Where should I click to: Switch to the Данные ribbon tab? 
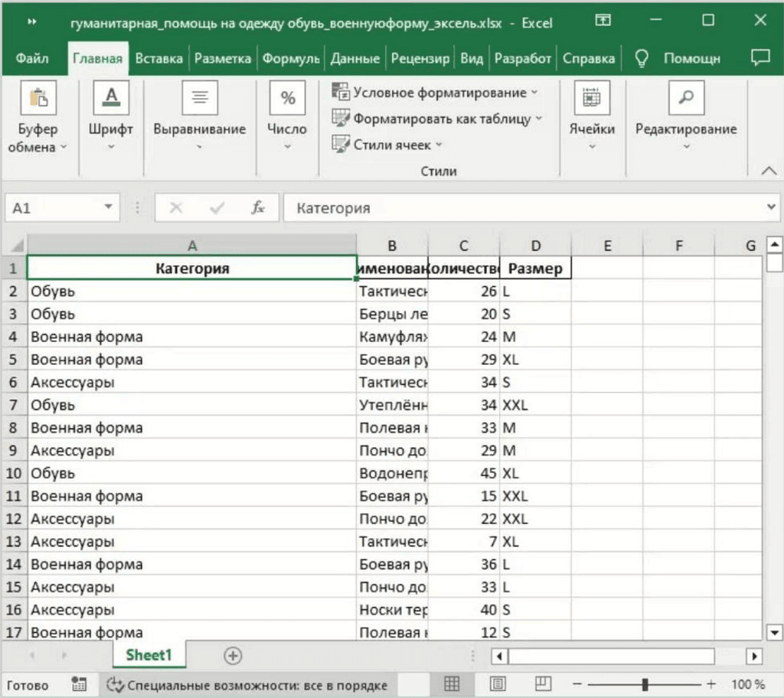coord(354,59)
